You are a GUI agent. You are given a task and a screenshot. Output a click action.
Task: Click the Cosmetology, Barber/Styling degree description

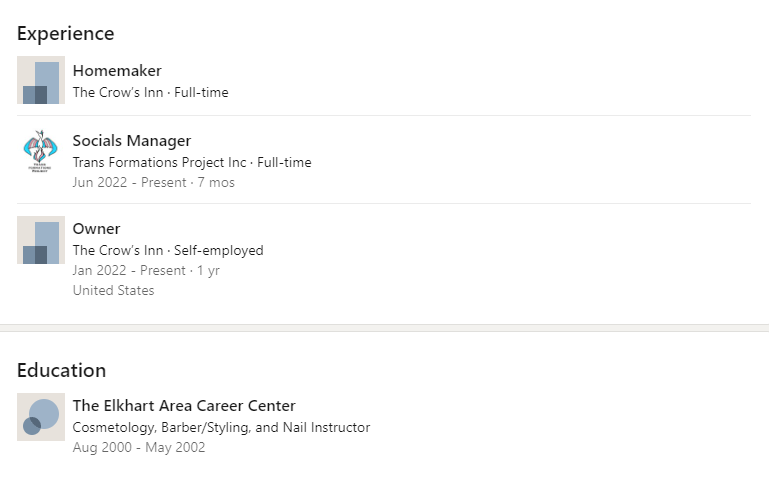[221, 428]
